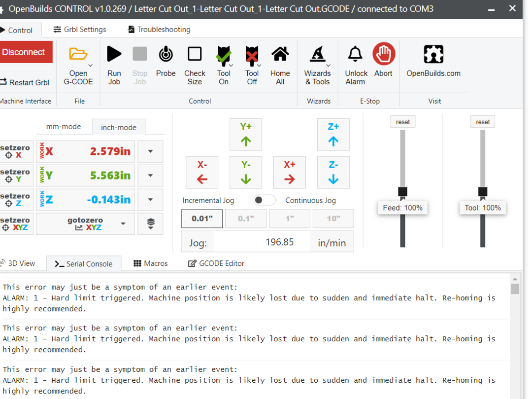Toggle Incremental/Continuous Jog switch

265,200
